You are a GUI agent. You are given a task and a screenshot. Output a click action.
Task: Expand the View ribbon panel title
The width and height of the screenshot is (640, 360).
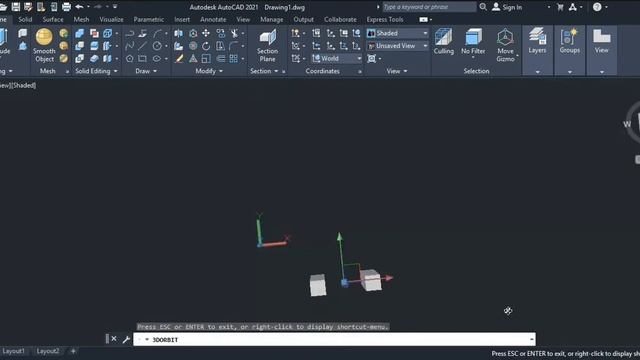pyautogui.click(x=397, y=71)
